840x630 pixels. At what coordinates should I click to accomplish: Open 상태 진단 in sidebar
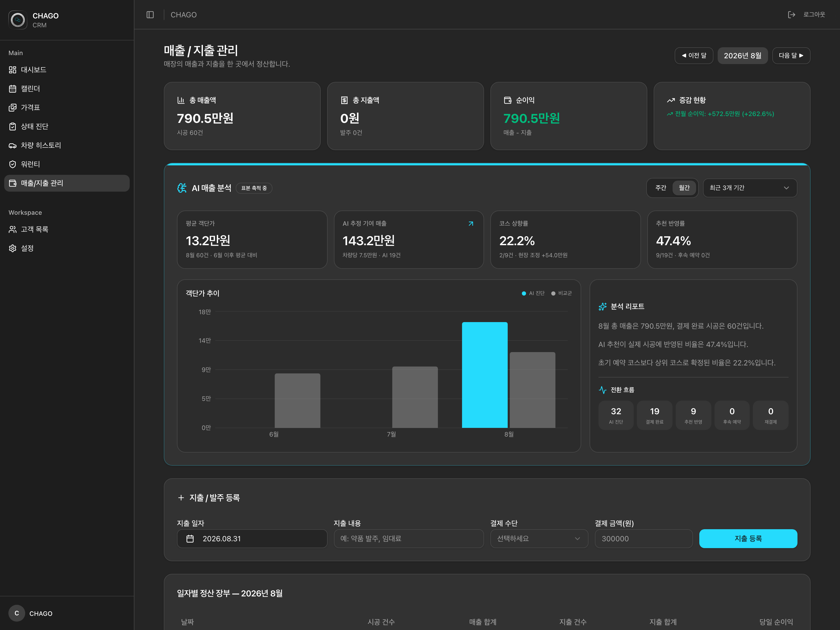coord(67,127)
